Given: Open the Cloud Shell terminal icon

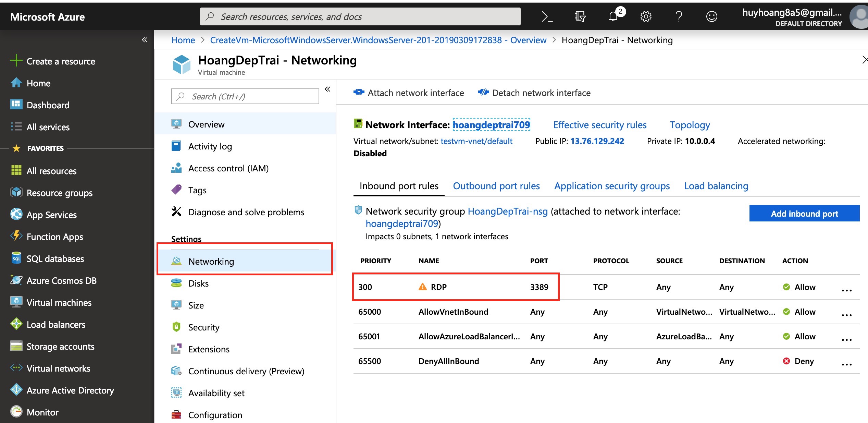Looking at the screenshot, I should (547, 16).
